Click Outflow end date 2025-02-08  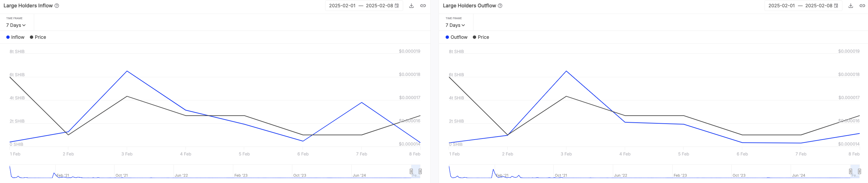click(818, 6)
